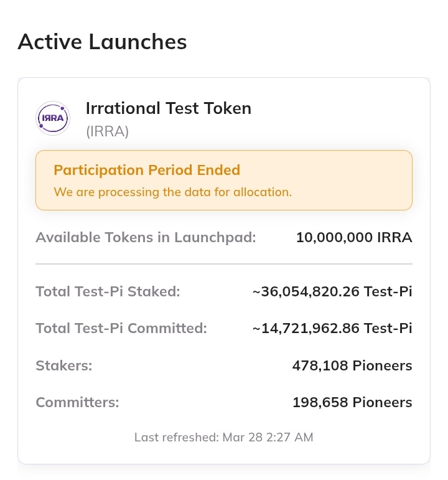The height and width of the screenshot is (480, 448).
Task: Click the divider line below Available Tokens
Action: pos(224,264)
